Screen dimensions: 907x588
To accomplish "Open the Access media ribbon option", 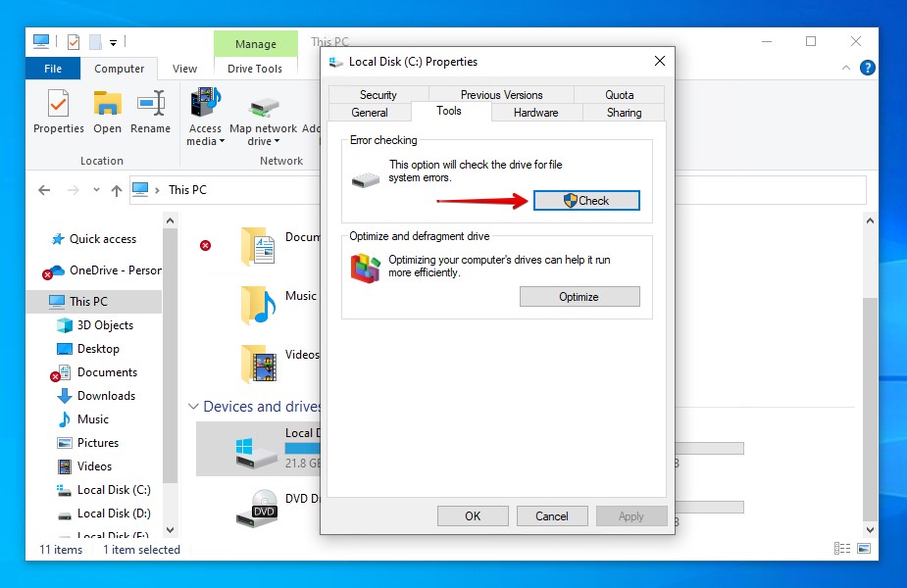I will click(205, 117).
